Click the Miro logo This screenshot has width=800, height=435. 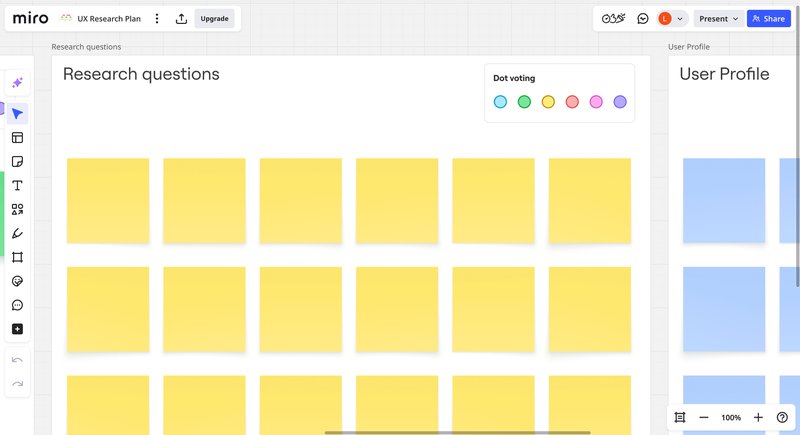pyautogui.click(x=30, y=18)
